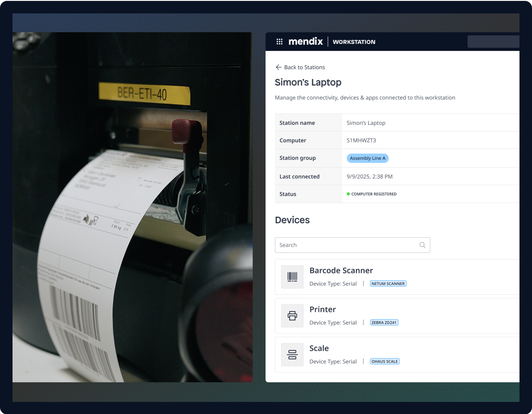This screenshot has width=532, height=414.
Task: Click the NETUM SCANNER tag
Action: point(388,284)
